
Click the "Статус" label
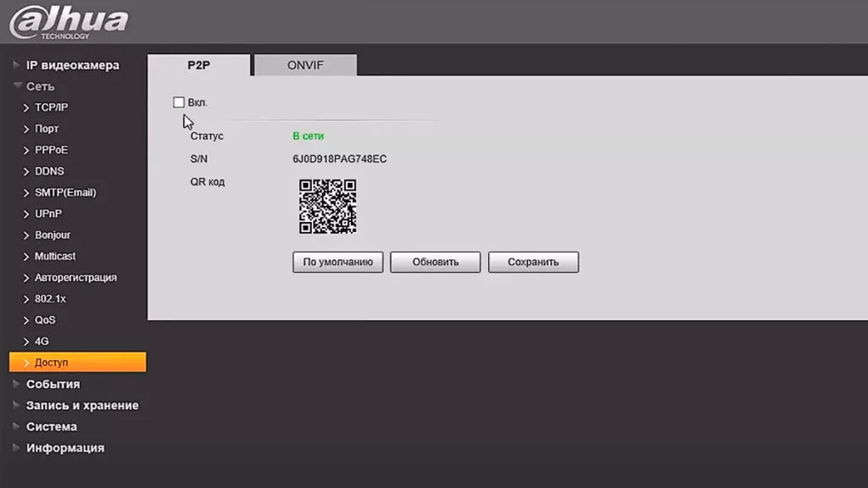coord(207,136)
